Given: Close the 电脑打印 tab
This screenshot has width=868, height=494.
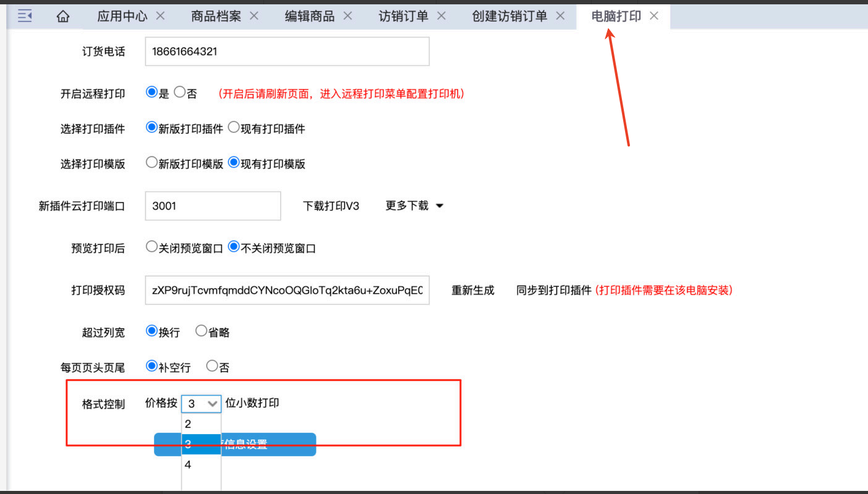Looking at the screenshot, I should [654, 16].
